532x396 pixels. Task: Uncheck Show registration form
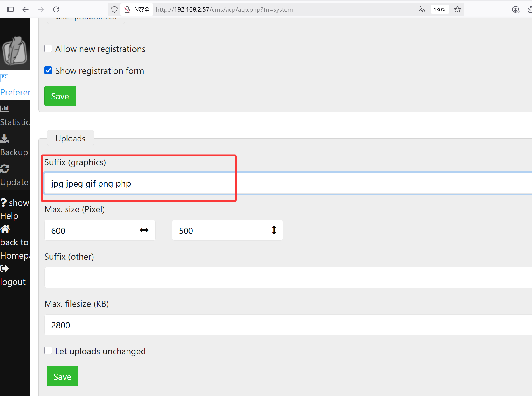[48, 70]
